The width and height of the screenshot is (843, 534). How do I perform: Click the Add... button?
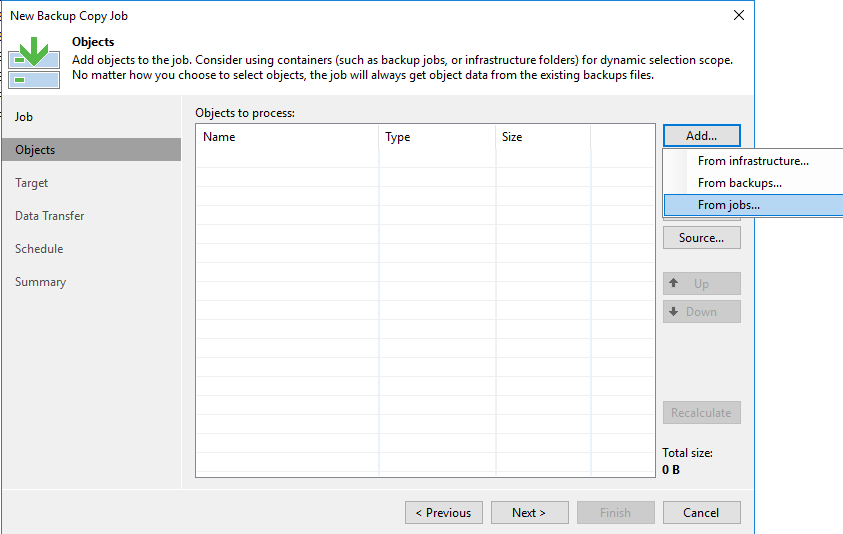[701, 136]
